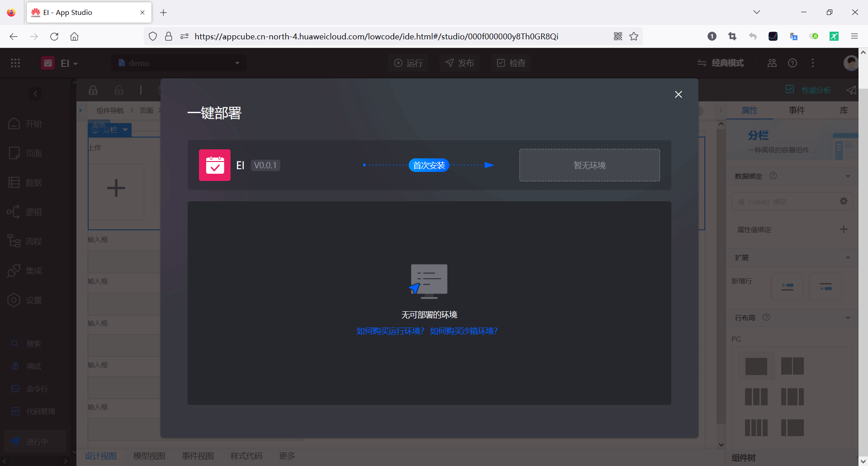The image size is (868, 466).
Task: Click the lock toggle above the canvas
Action: click(x=93, y=90)
